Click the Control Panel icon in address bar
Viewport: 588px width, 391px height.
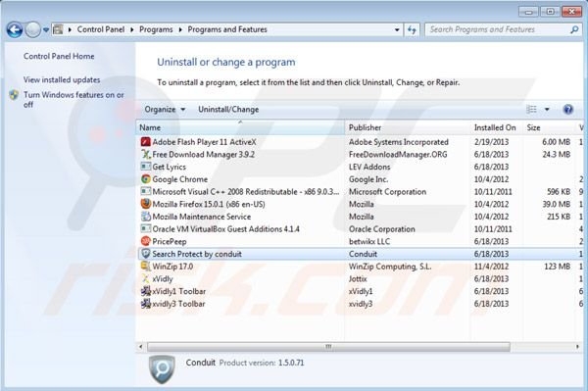58,29
